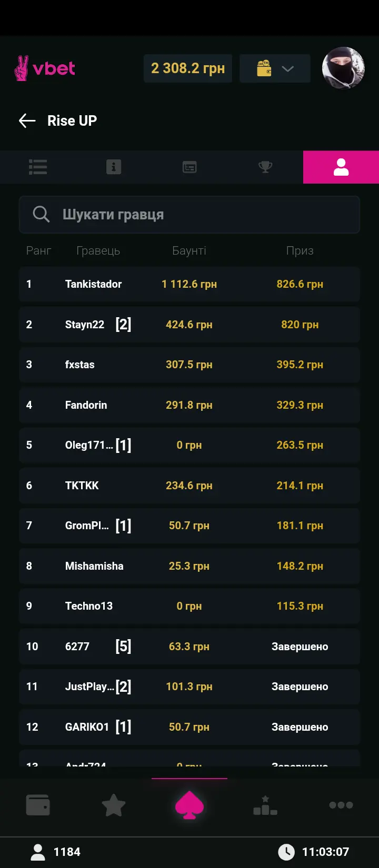Viewport: 379px width, 868px height.
Task: Focus the 'Шукати гравця' search field
Action: point(200,215)
